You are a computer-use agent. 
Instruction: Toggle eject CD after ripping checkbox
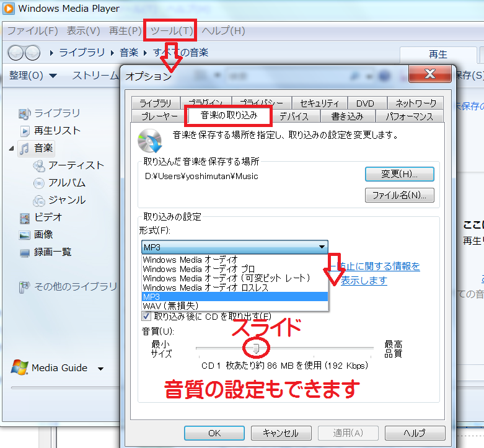(146, 316)
